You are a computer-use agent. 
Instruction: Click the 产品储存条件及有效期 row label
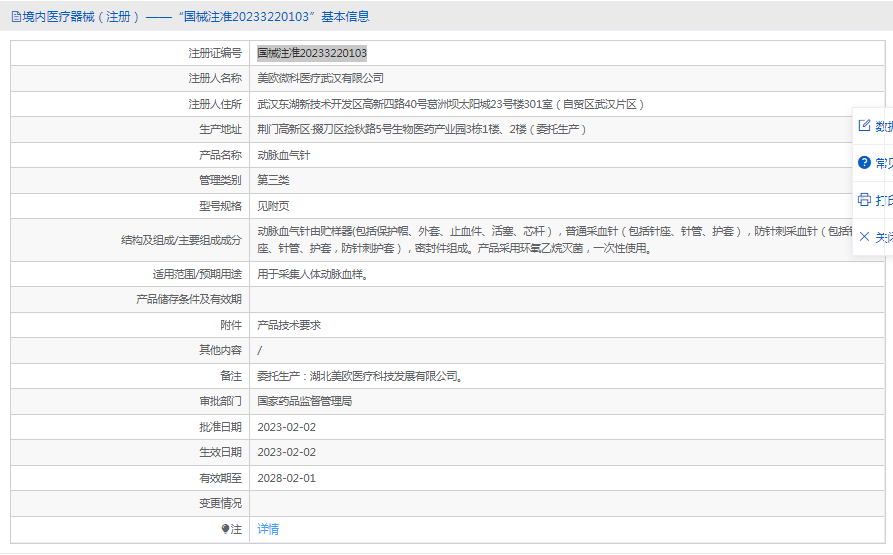click(189, 299)
